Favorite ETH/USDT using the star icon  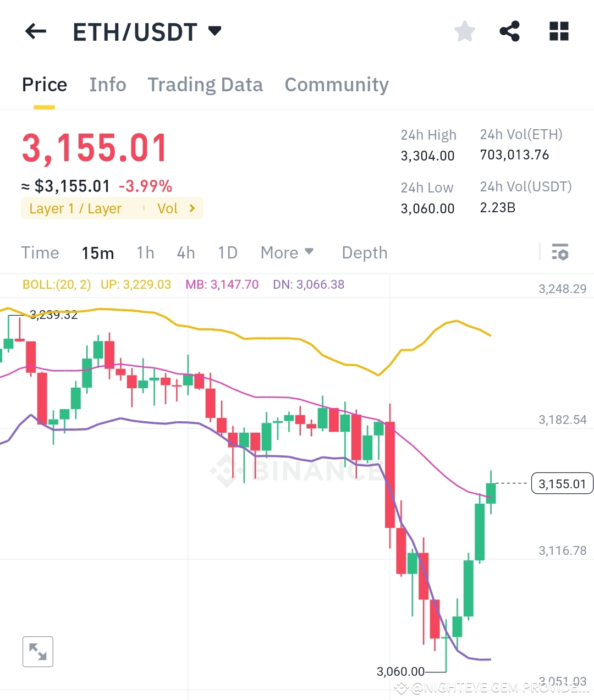[464, 31]
